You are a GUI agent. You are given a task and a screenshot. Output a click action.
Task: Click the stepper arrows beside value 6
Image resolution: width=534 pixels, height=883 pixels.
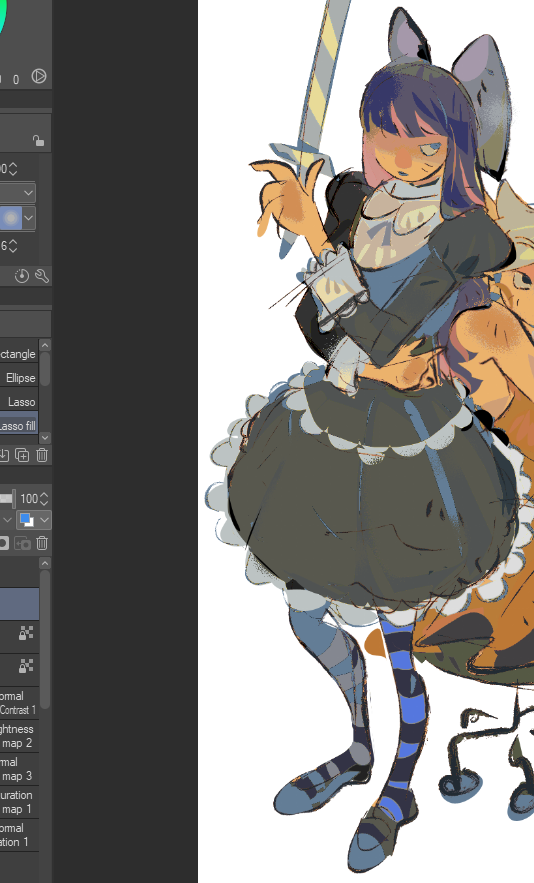13,246
